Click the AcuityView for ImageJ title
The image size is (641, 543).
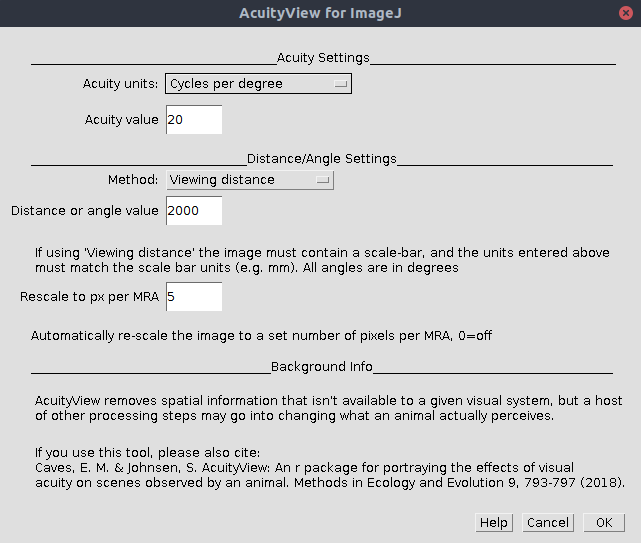tap(320, 13)
